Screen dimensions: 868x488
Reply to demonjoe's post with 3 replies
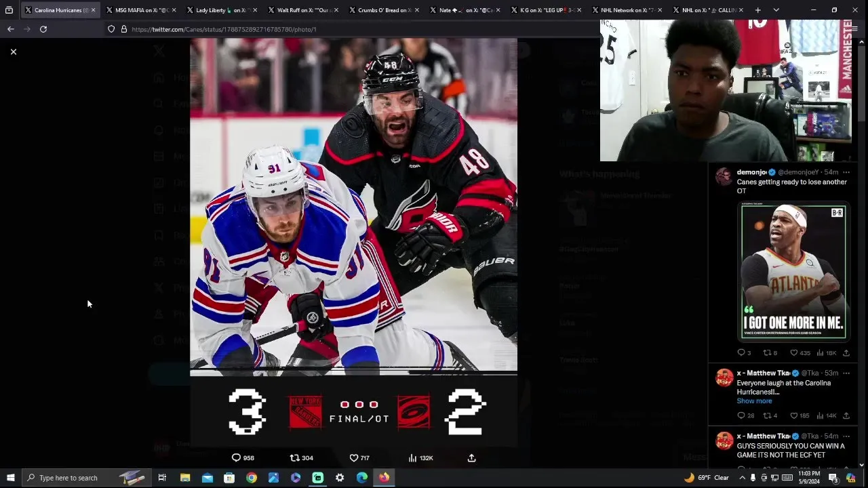pyautogui.click(x=744, y=353)
